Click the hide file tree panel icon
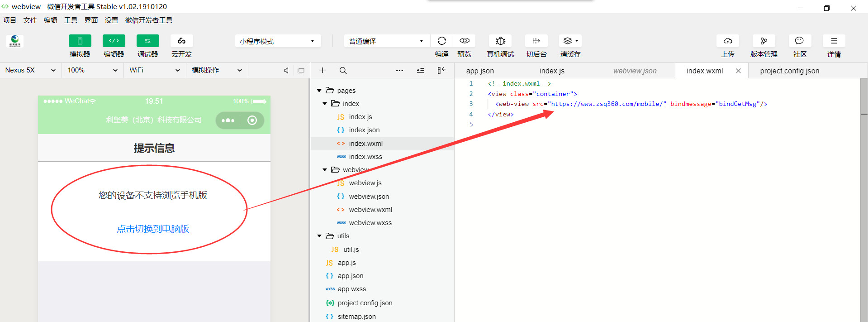This screenshot has width=868, height=322. [x=441, y=70]
